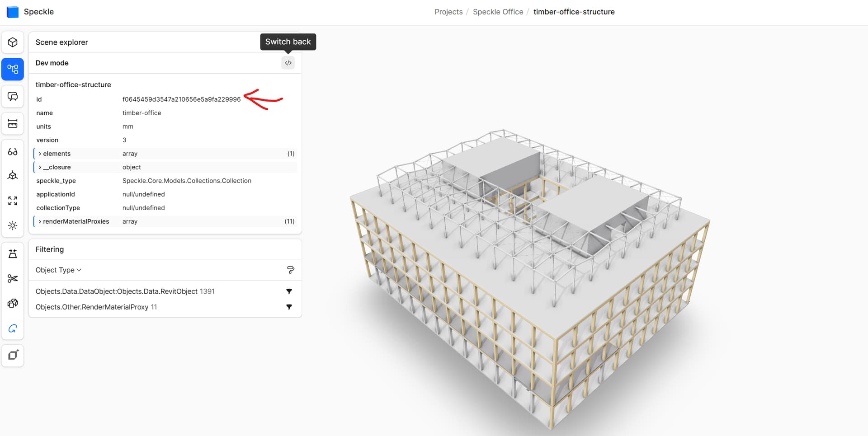868x436 pixels.
Task: Toggle the projection cube icon
Action: [x=13, y=176]
